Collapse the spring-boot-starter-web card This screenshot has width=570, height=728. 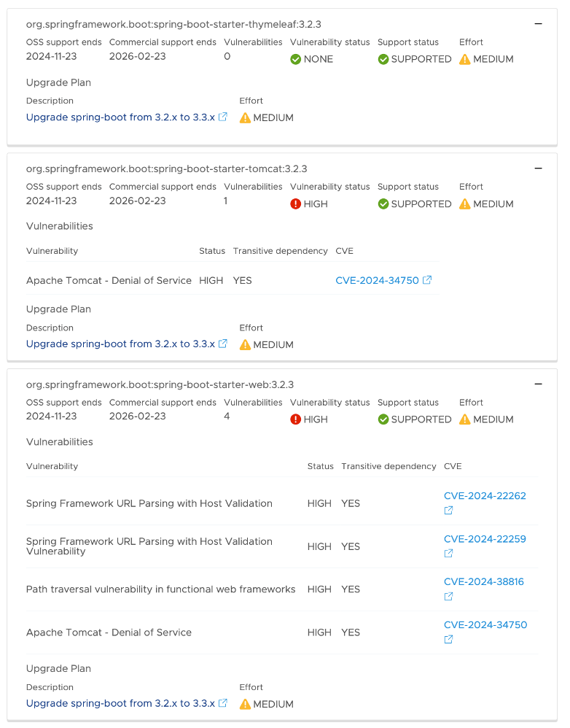click(x=538, y=384)
